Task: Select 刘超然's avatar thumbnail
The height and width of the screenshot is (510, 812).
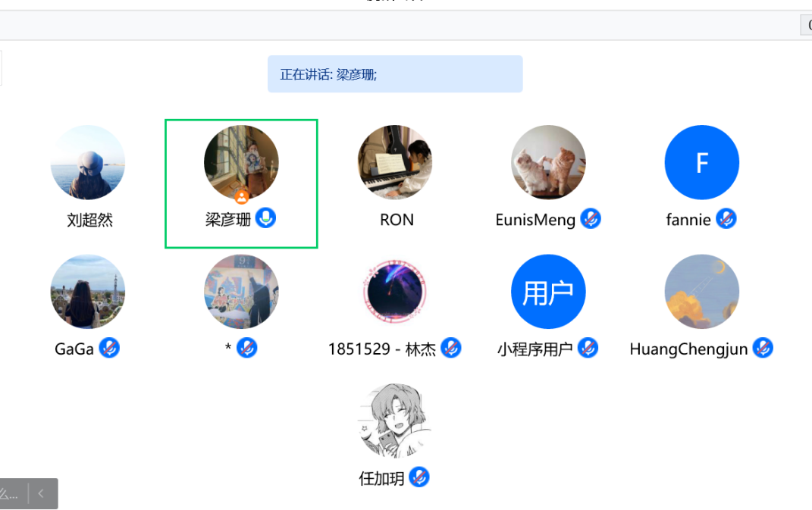Action: point(88,162)
